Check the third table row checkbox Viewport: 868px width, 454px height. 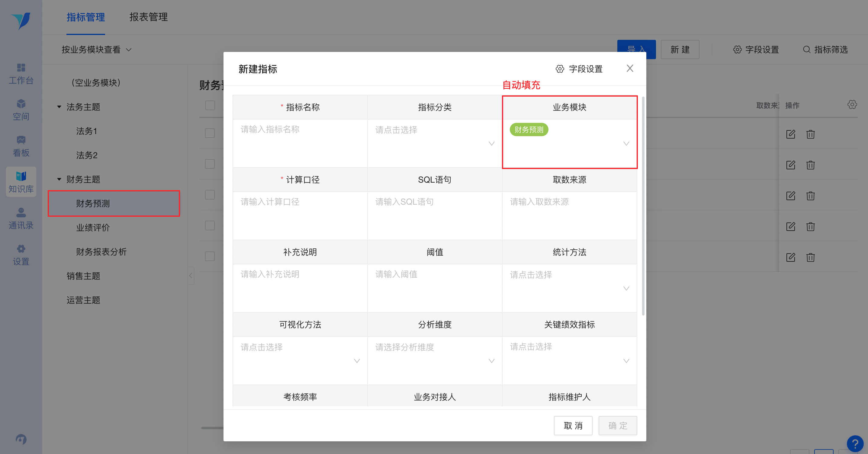(x=210, y=195)
